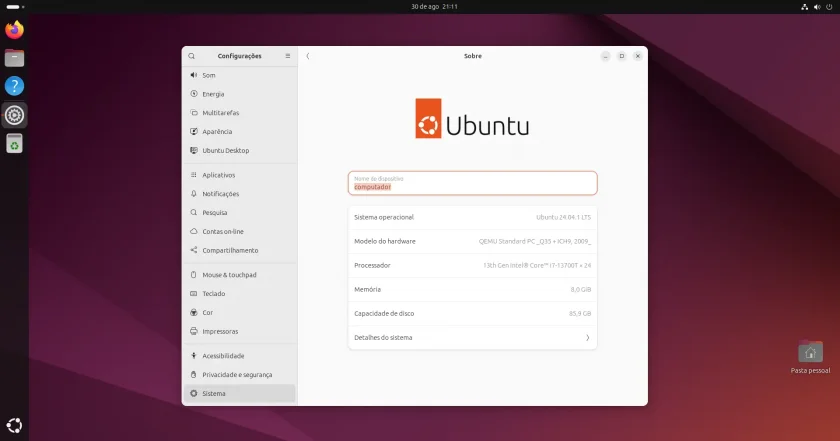Image resolution: width=840 pixels, height=441 pixels.
Task: Minimize the Sobre settings window
Action: (x=605, y=56)
